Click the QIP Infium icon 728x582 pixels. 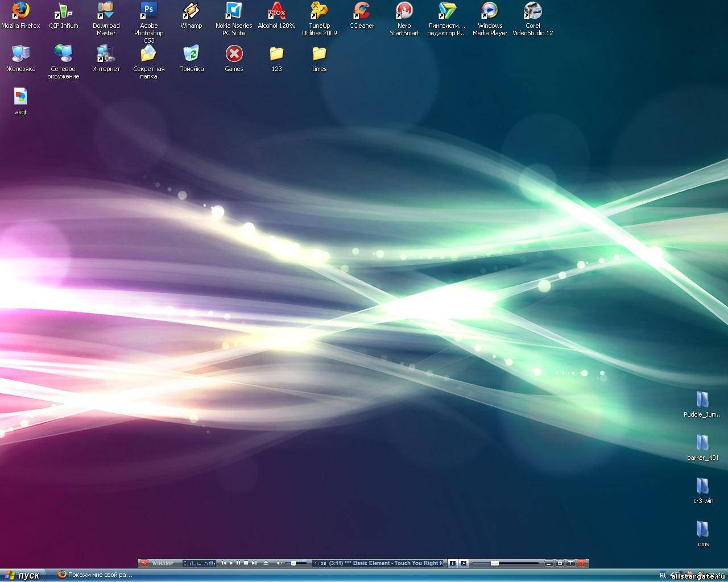click(63, 11)
